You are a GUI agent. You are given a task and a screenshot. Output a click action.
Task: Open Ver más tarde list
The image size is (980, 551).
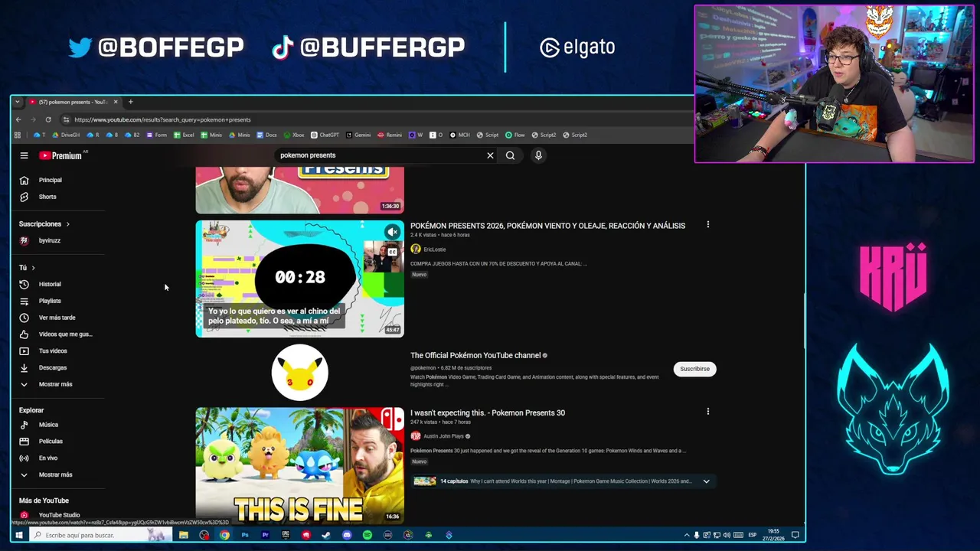58,318
